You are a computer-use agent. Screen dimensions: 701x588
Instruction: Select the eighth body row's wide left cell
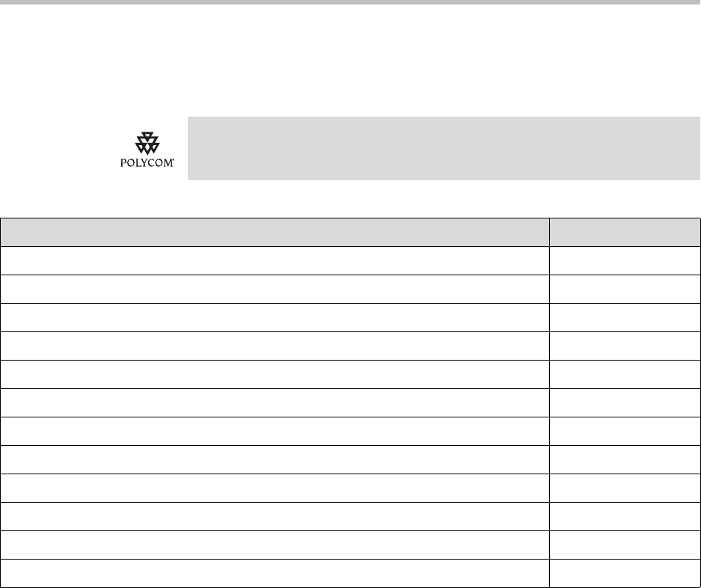[x=275, y=459]
